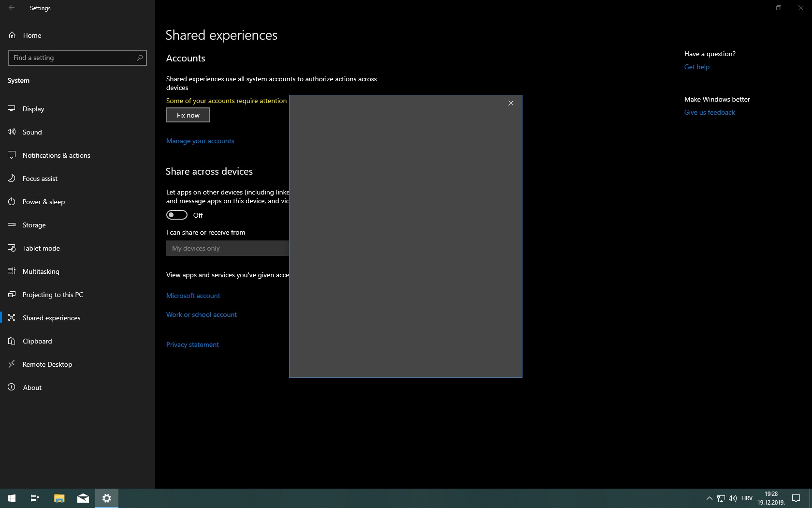This screenshot has height=508, width=812.
Task: Click the Storage drive icon
Action: (12, 225)
